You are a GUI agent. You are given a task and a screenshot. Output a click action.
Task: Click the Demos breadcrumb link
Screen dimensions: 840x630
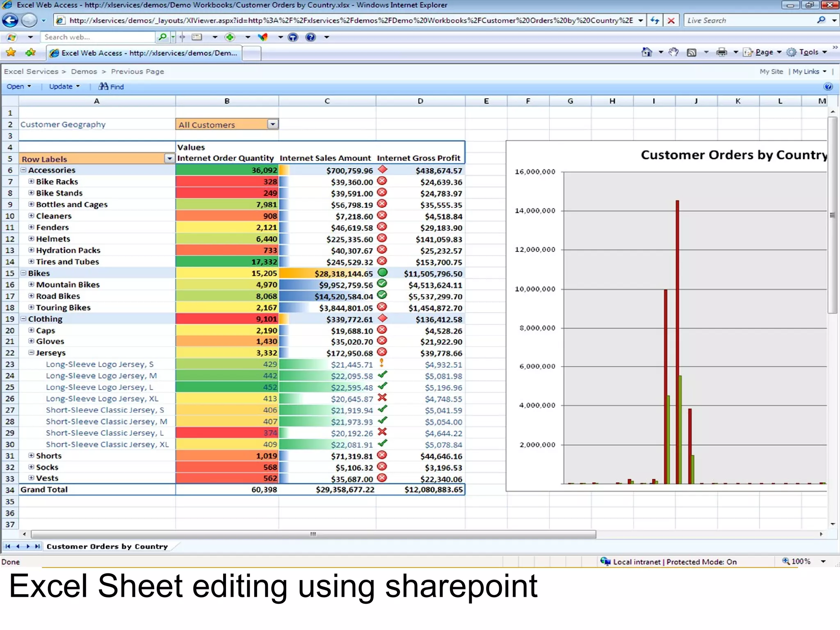pyautogui.click(x=84, y=71)
